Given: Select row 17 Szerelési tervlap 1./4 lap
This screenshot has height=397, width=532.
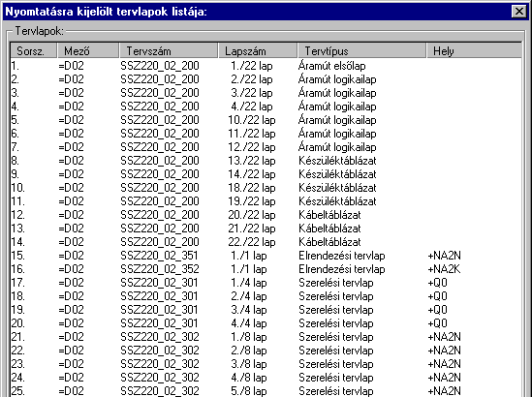Looking at the screenshot, I should pos(266,283).
